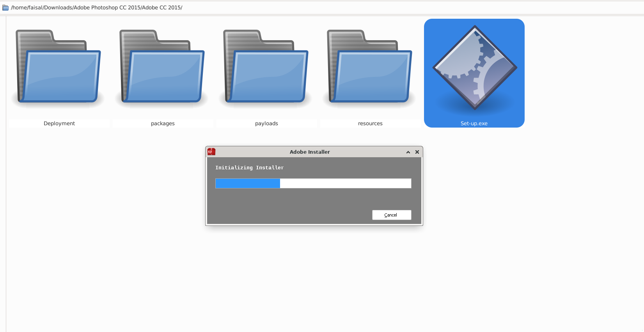Viewport: 644px width, 332px height.
Task: Open the packages folder icon
Action: pyautogui.click(x=162, y=66)
